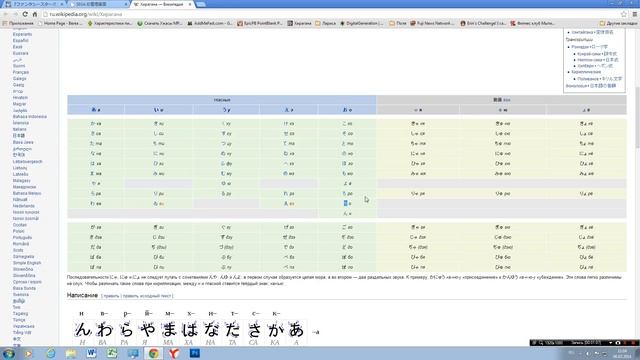Switch to Esperanto language version
The height and width of the screenshot is (360, 640).
click(x=22, y=34)
